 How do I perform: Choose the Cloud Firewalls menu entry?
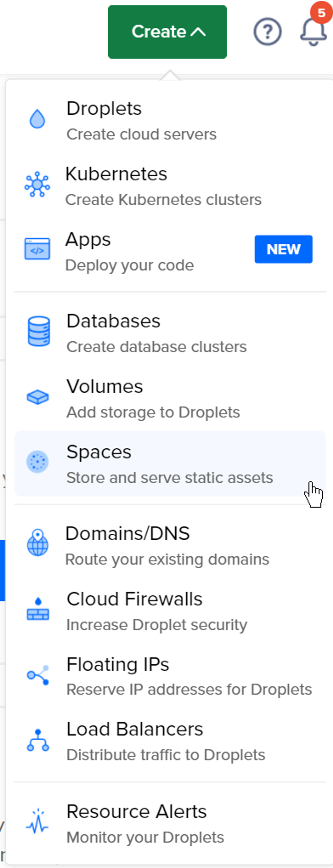(170, 611)
